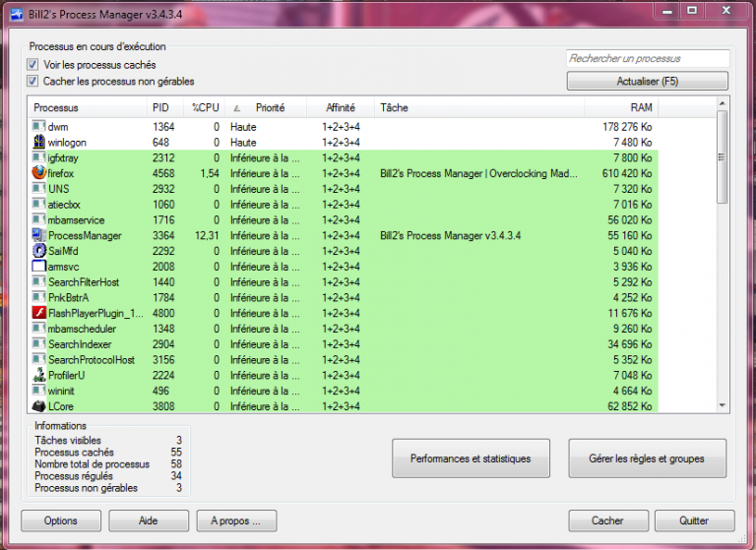Toggle 'Voir les processus cachés' checkbox

(x=32, y=64)
